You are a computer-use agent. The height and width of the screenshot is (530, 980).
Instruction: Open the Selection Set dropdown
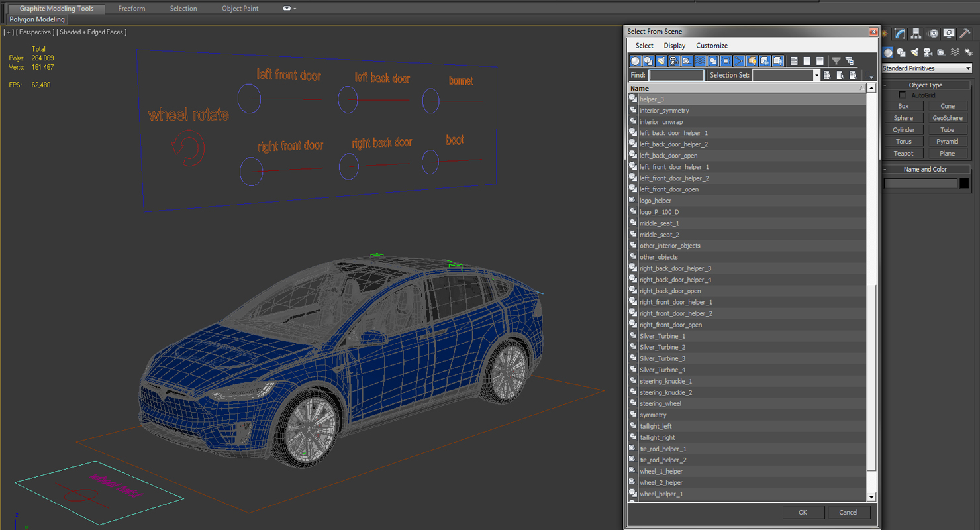pyautogui.click(x=816, y=76)
